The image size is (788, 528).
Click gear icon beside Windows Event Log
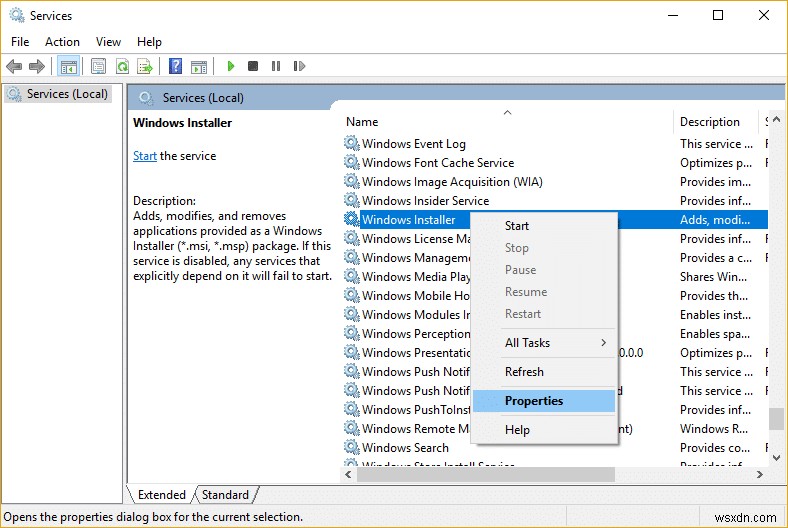click(x=352, y=143)
